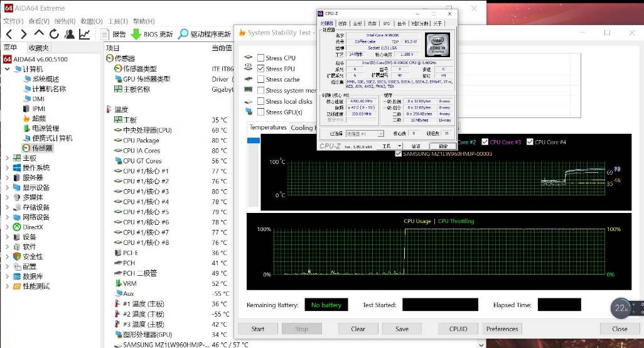
Task: Select the green DirectX icon in tree
Action: (17, 227)
